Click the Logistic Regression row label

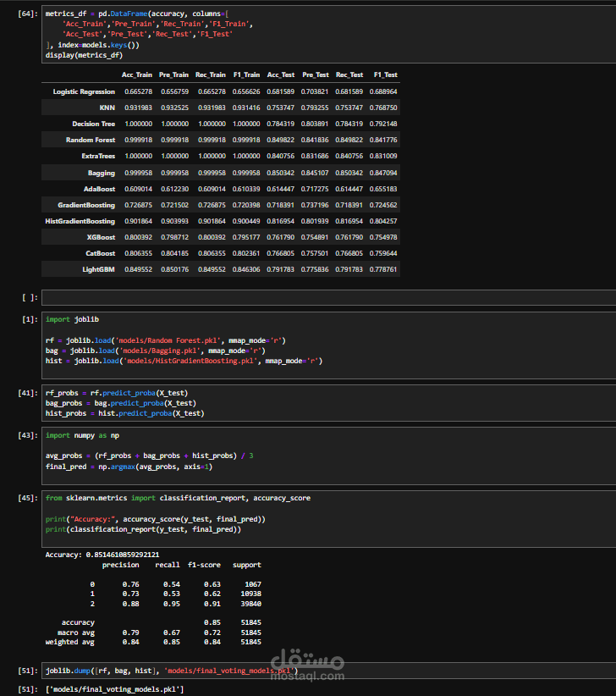click(84, 91)
